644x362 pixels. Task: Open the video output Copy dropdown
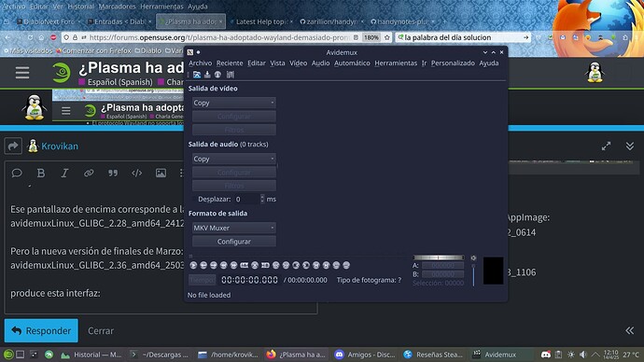coord(233,103)
